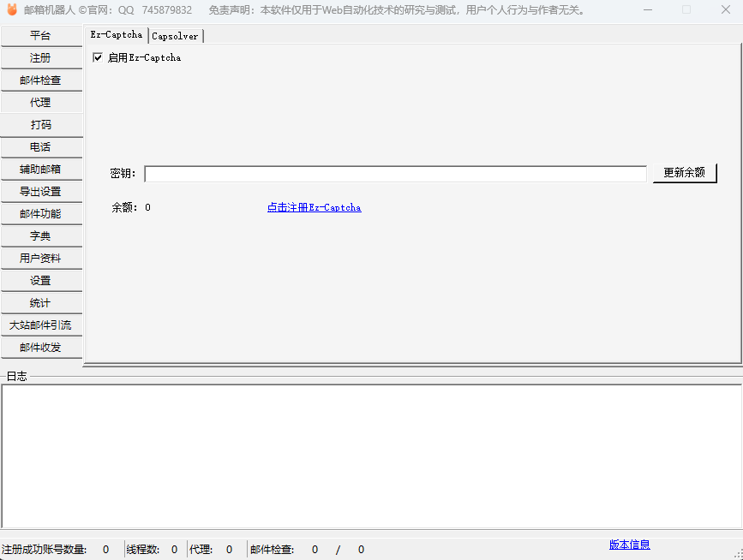
Task: Open the 平台 section in sidebar
Action: (x=41, y=36)
